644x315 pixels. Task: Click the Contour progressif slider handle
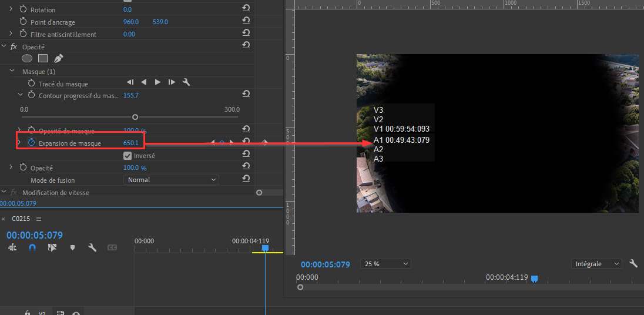135,117
